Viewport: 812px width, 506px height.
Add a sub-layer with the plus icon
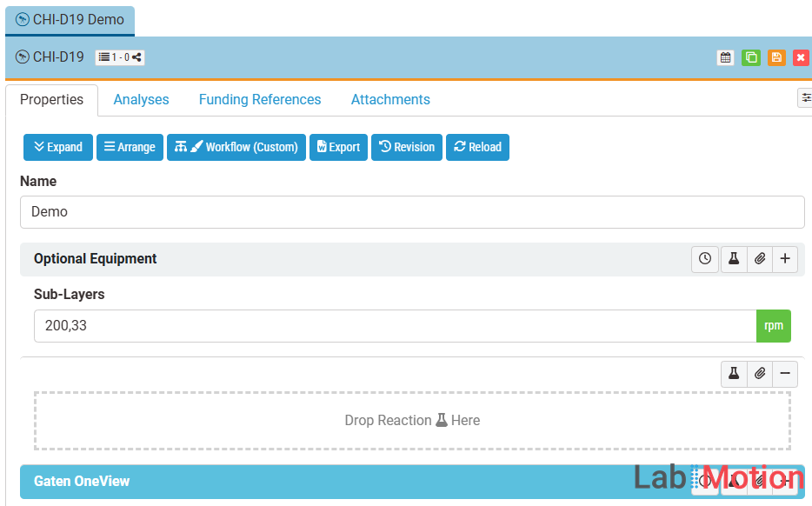click(785, 259)
